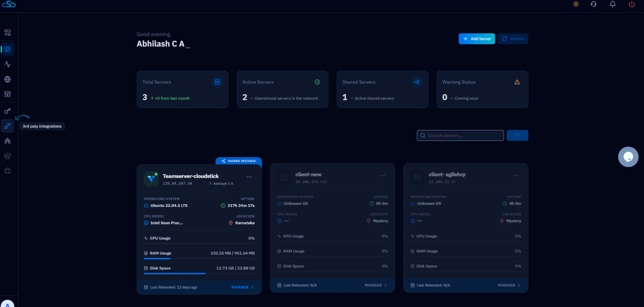Open 3rd party Integrations plug icon
The height and width of the screenshot is (307, 644).
pos(7,126)
